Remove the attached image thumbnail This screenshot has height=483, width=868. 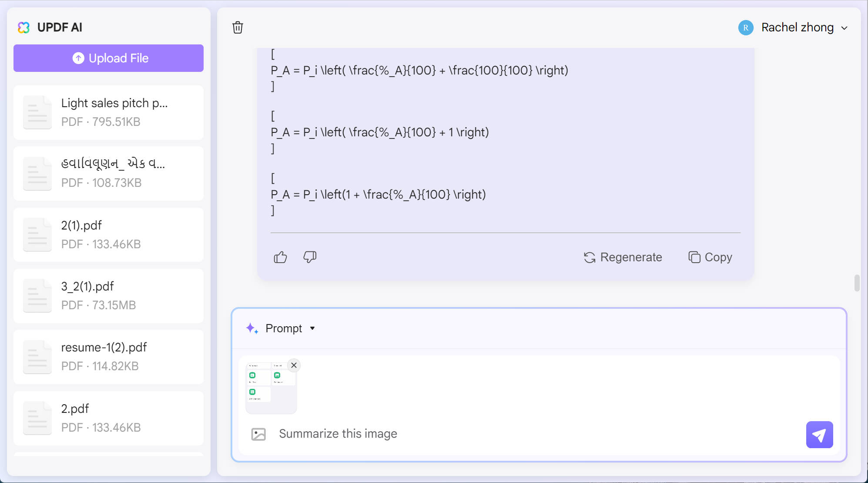tap(294, 365)
